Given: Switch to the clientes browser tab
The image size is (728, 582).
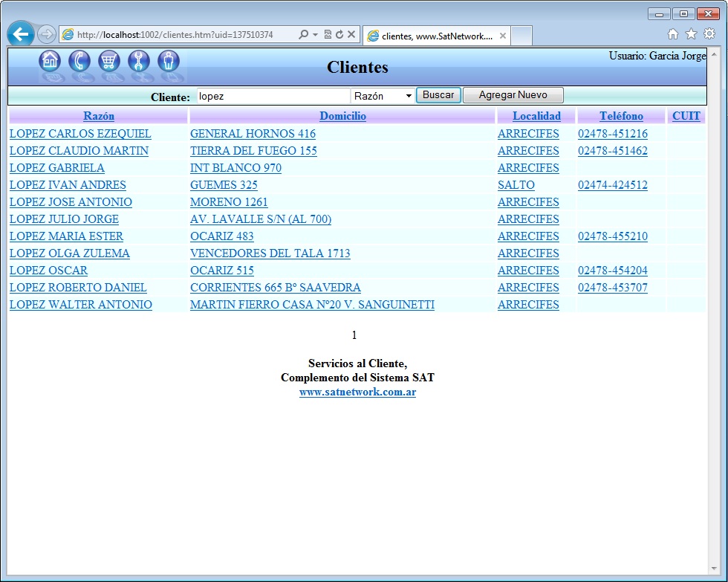Looking at the screenshot, I should 431,36.
